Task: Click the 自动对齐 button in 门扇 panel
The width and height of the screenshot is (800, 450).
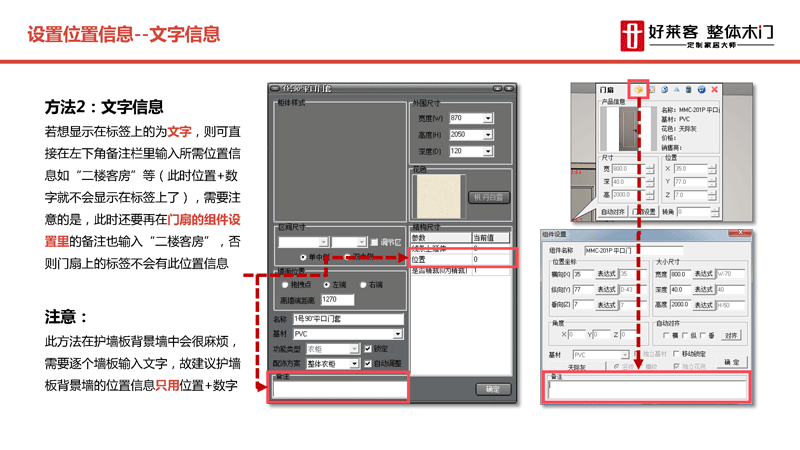Action: [x=613, y=212]
